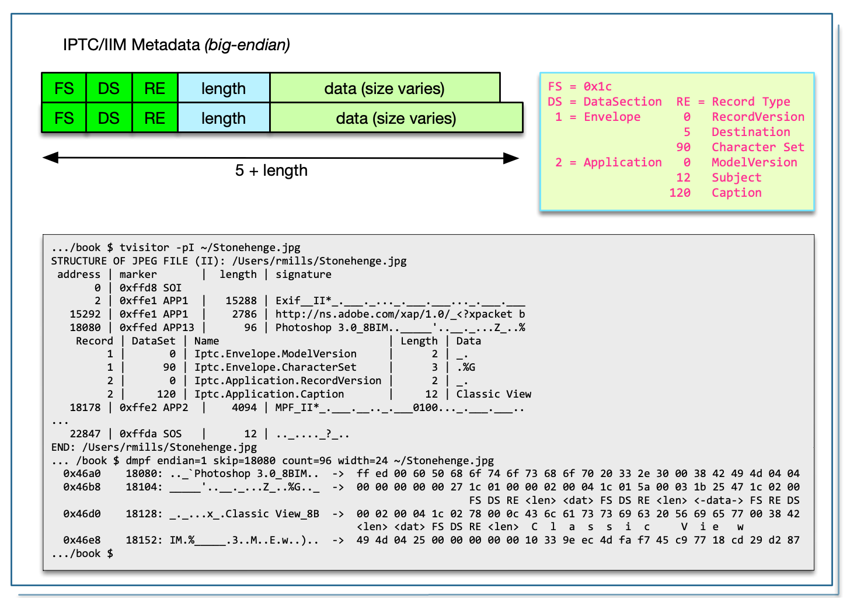Screen dimensions: 850x616
Task: Select the blue length box in the top row
Action: (x=224, y=88)
